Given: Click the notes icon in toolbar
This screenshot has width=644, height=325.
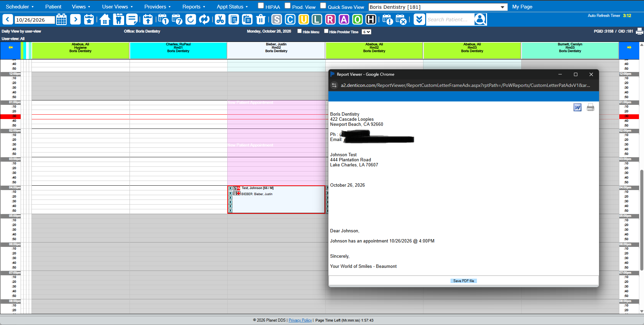Looking at the screenshot, I should (132, 20).
